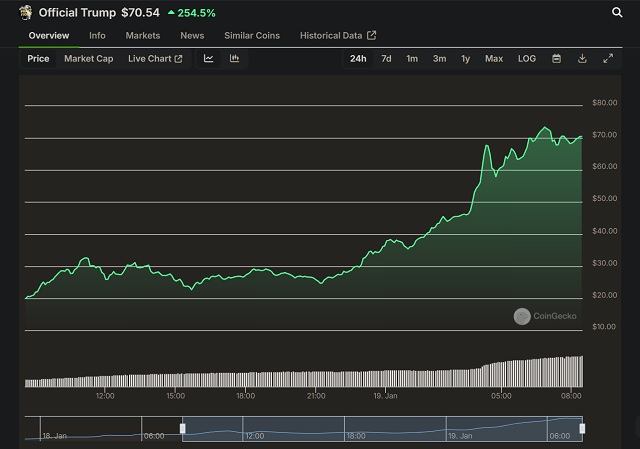This screenshot has height=449, width=640.
Task: Select the line chart type icon
Action: (x=209, y=58)
